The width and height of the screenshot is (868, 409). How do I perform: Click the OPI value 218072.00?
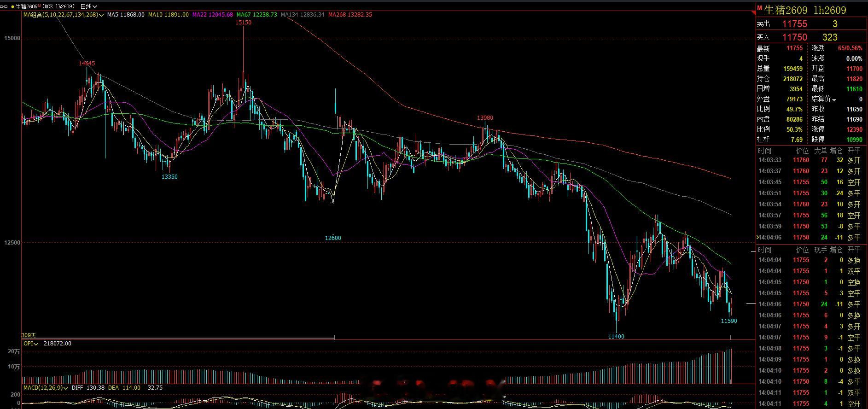[x=58, y=344]
